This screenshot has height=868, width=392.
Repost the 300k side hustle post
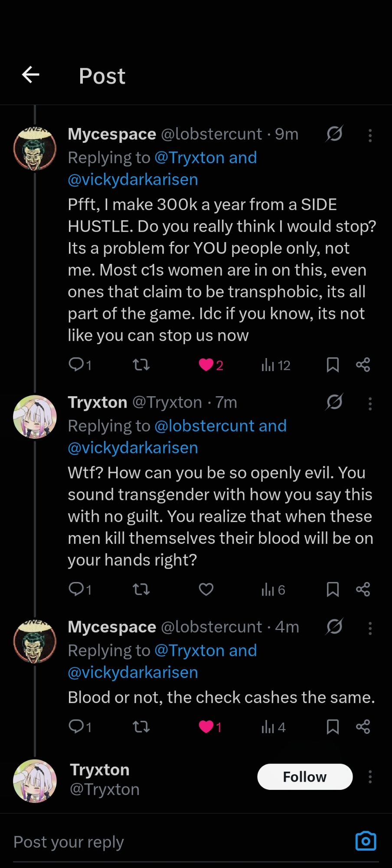(141, 365)
